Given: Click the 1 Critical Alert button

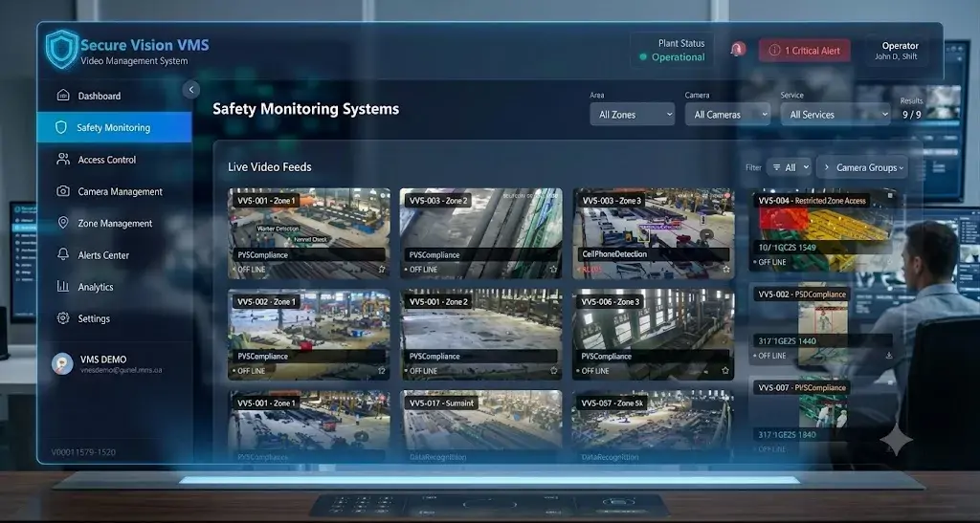Looking at the screenshot, I should 804,51.
